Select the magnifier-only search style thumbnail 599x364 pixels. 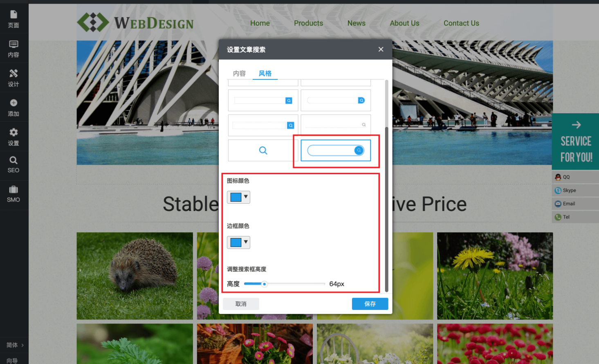263,151
